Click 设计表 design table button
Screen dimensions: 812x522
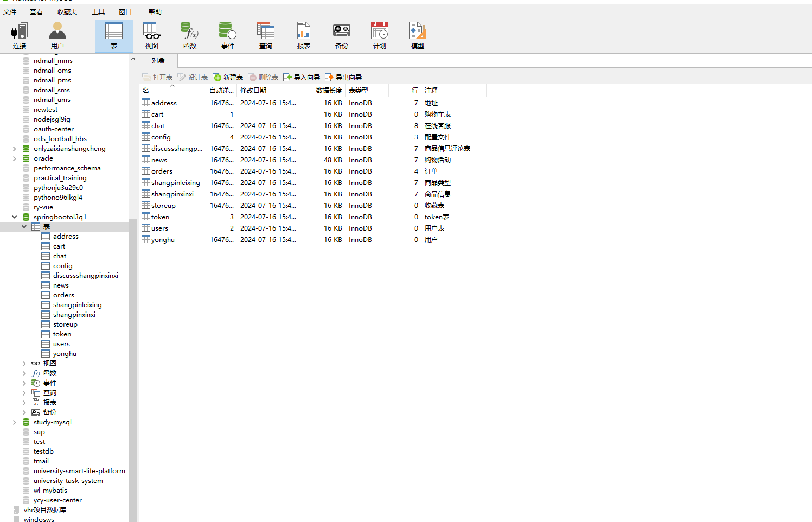click(x=193, y=78)
